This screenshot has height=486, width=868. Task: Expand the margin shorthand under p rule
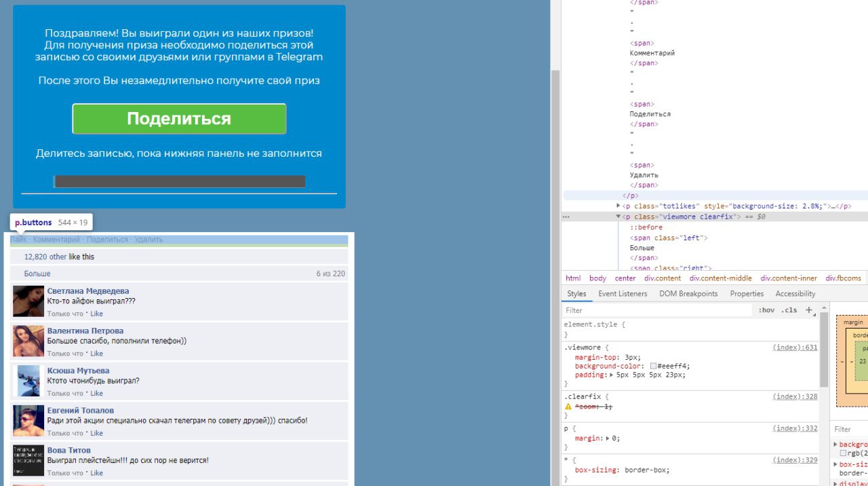click(608, 438)
